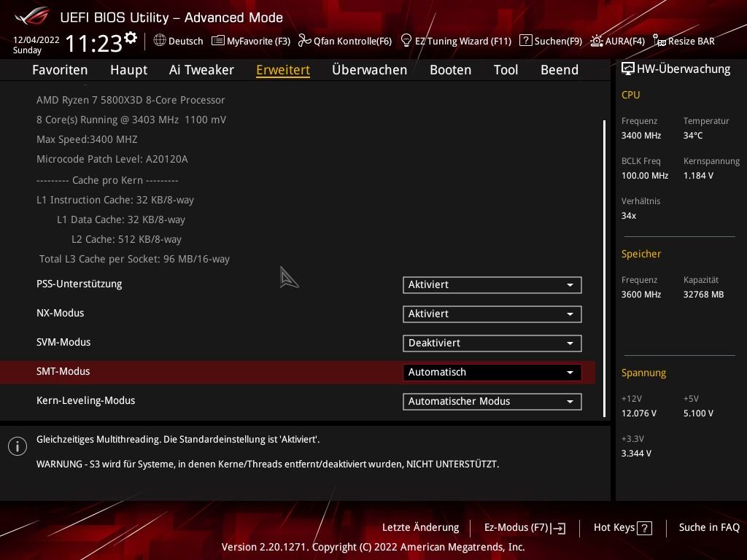Click the date 12/04/2022
Viewport: 747px width, 560px height.
[x=36, y=40]
